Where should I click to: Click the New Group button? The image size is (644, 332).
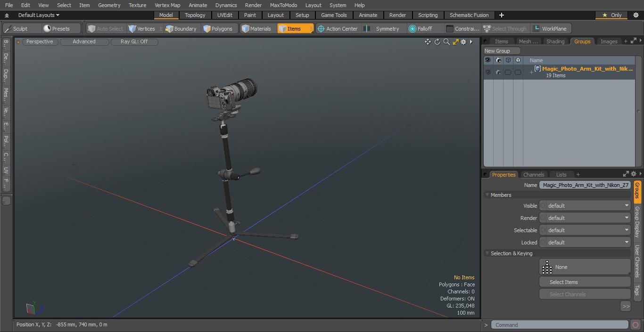pos(502,51)
